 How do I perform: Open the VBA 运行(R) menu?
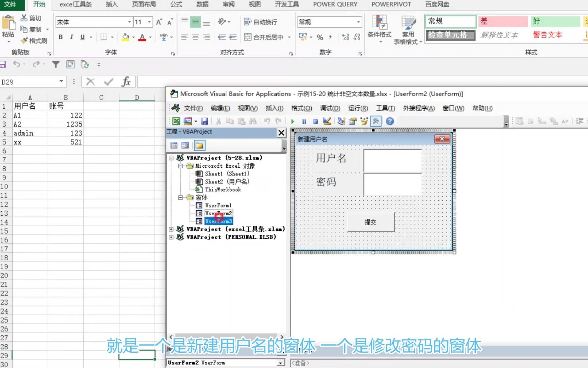(358, 108)
